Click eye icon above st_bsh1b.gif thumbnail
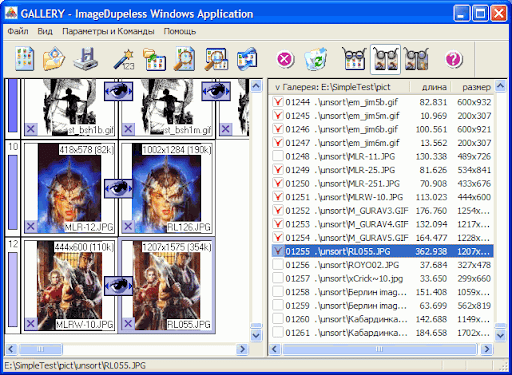This screenshot has height=375, width=512. tap(118, 91)
